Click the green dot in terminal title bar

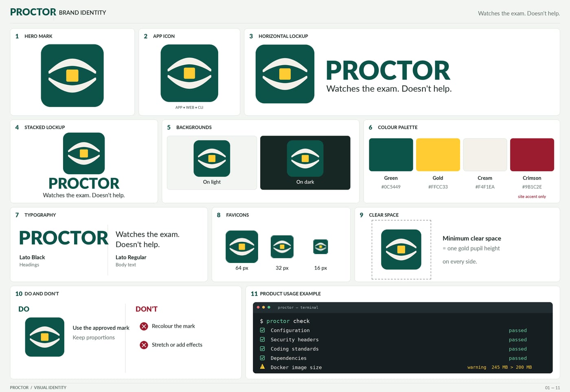tap(269, 307)
